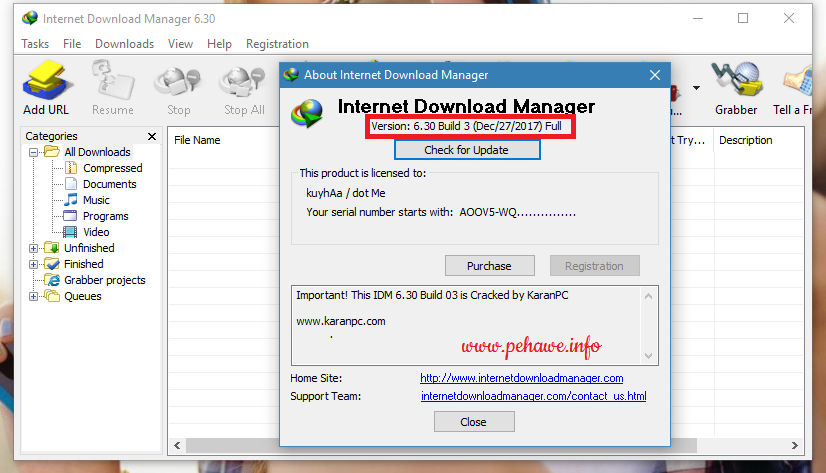
Task: Expand the Queues tree node
Action: [33, 296]
